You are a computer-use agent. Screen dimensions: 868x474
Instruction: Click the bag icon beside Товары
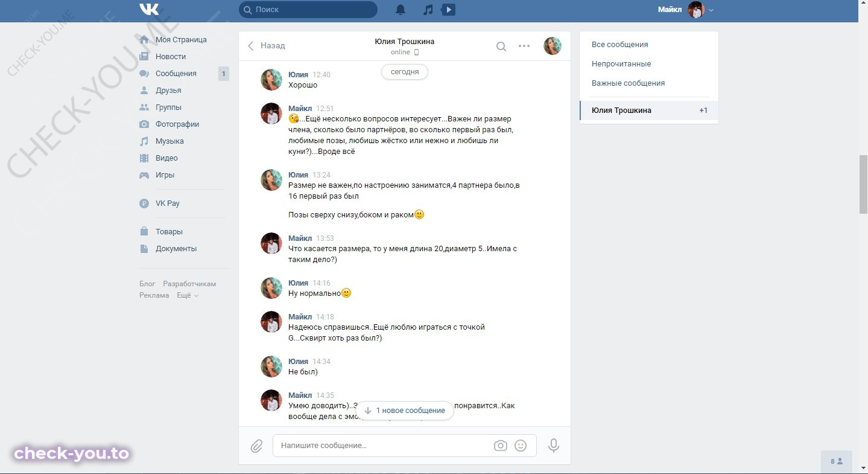click(144, 232)
